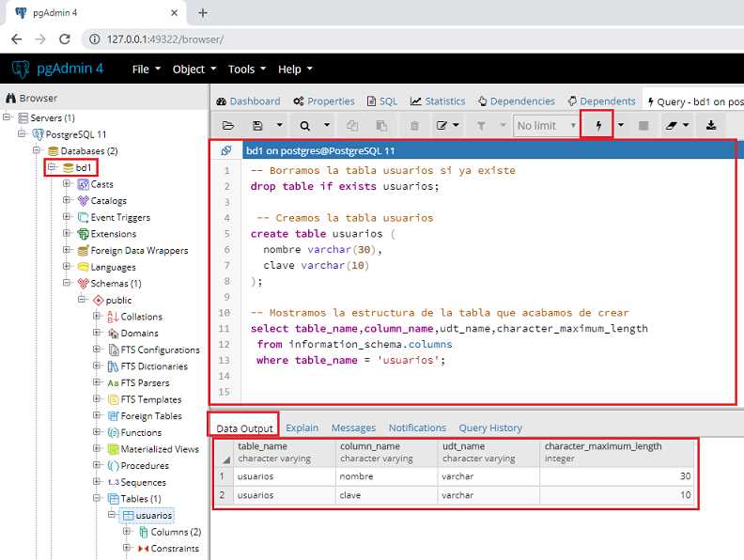
Task: Click the Open File folder icon
Action: point(228,126)
